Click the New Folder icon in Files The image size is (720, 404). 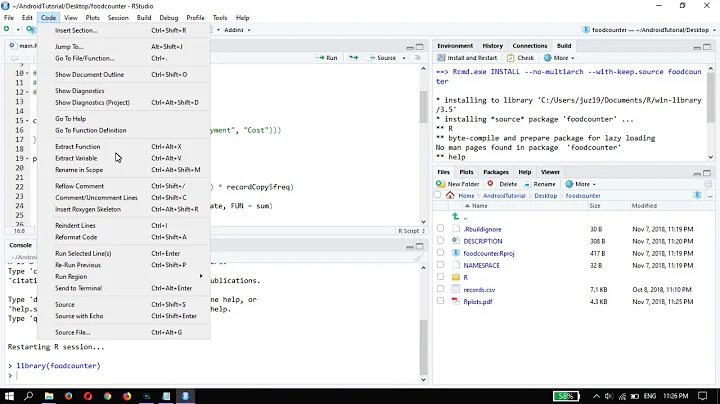tap(440, 184)
